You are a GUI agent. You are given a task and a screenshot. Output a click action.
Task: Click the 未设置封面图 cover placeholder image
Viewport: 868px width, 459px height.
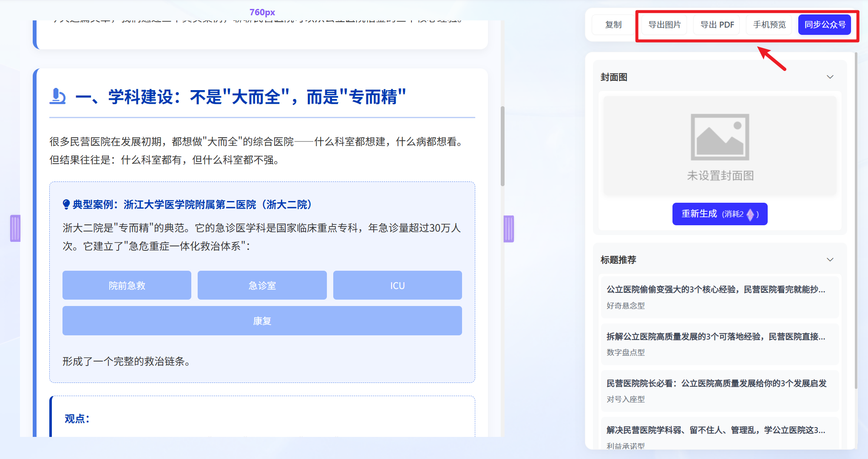click(x=720, y=146)
